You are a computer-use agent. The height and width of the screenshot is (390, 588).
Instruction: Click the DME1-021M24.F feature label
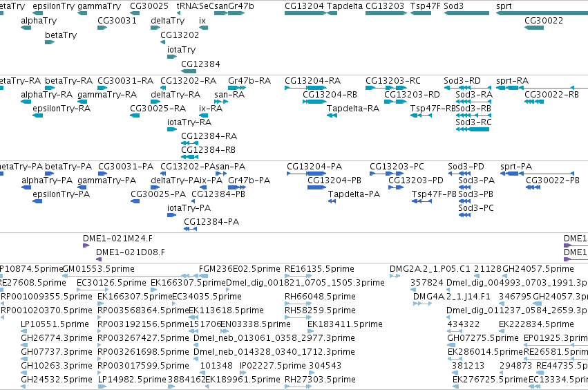(x=117, y=239)
